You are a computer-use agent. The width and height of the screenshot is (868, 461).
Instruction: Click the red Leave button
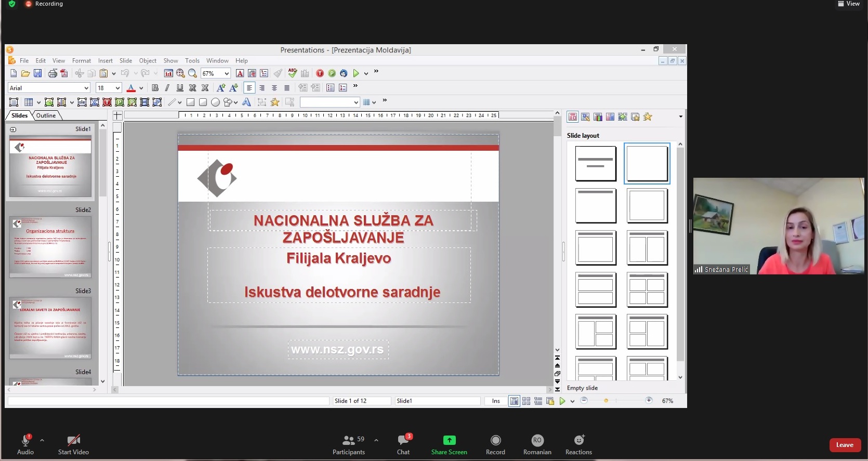[845, 445]
